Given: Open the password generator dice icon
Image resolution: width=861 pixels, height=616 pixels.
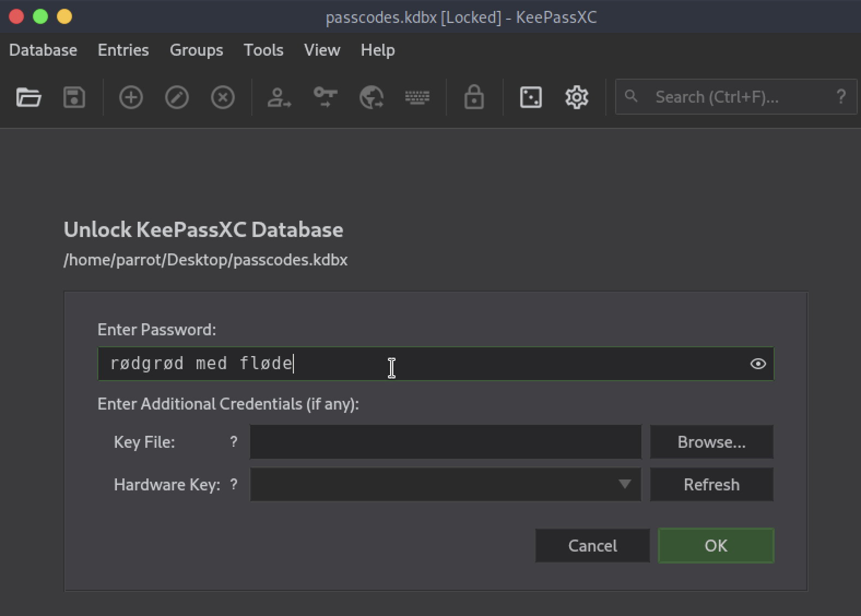Looking at the screenshot, I should coord(531,98).
